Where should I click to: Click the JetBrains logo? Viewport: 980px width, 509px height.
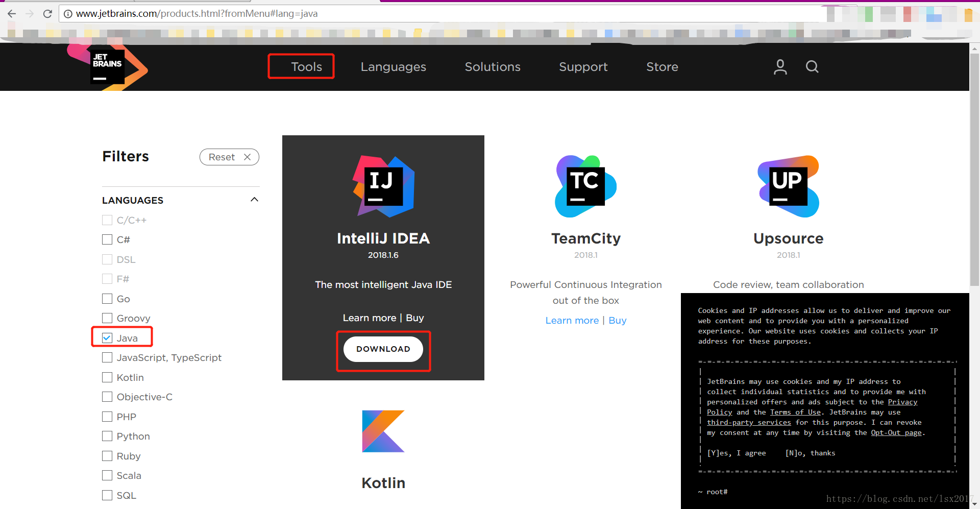point(108,67)
